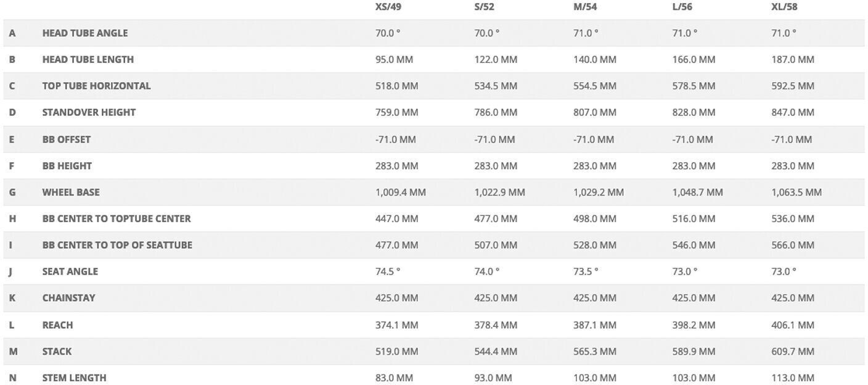The image size is (868, 385).
Task: Select the S/52 size column header
Action: pos(484,7)
